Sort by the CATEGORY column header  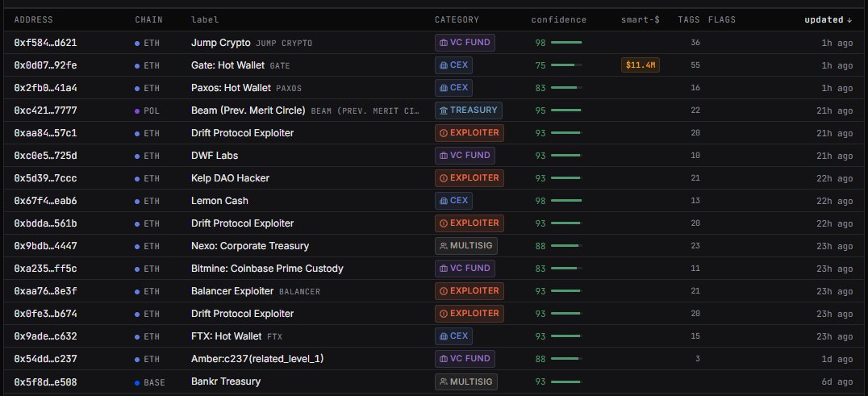click(457, 20)
